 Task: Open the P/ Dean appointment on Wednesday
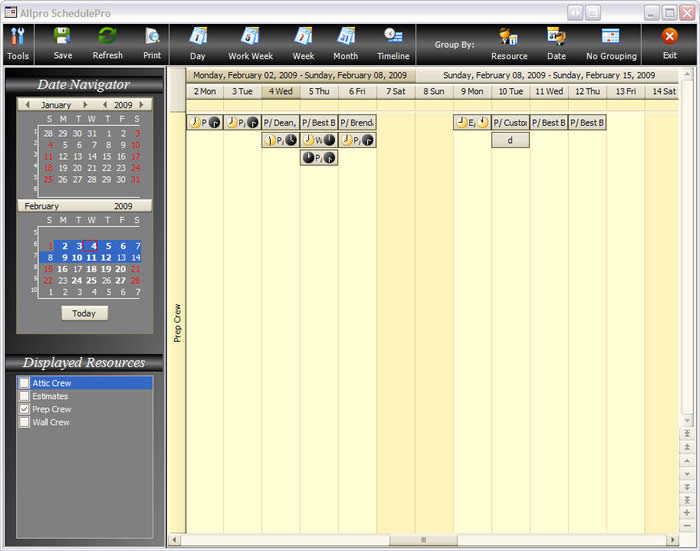pos(280,122)
